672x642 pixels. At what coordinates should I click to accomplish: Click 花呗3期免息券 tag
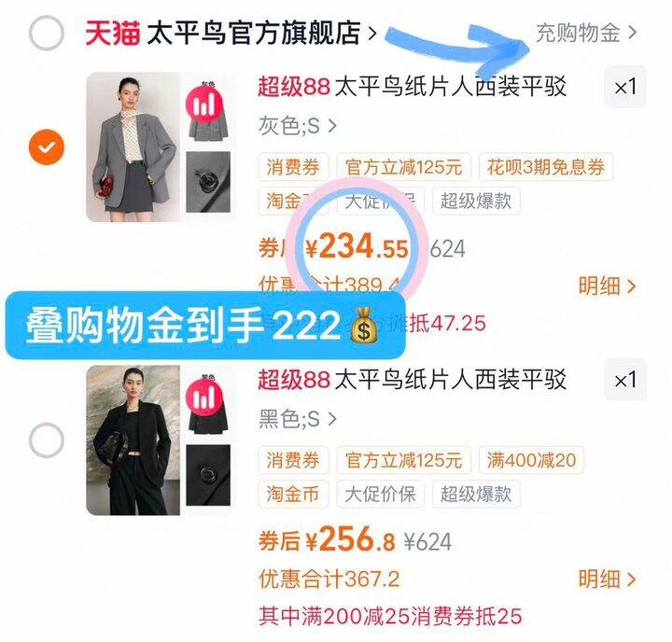point(546,167)
